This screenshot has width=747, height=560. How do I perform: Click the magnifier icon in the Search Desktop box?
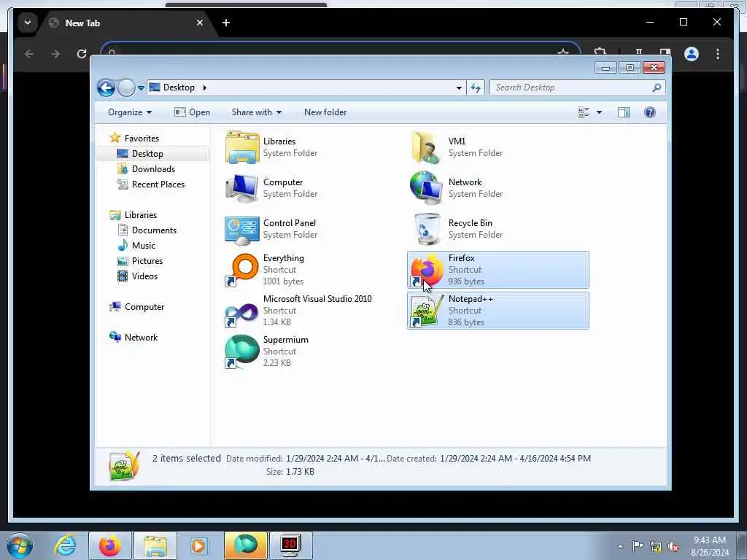point(657,87)
